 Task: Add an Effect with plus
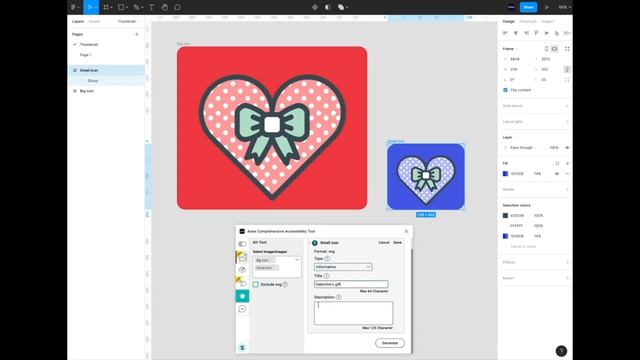(567, 262)
